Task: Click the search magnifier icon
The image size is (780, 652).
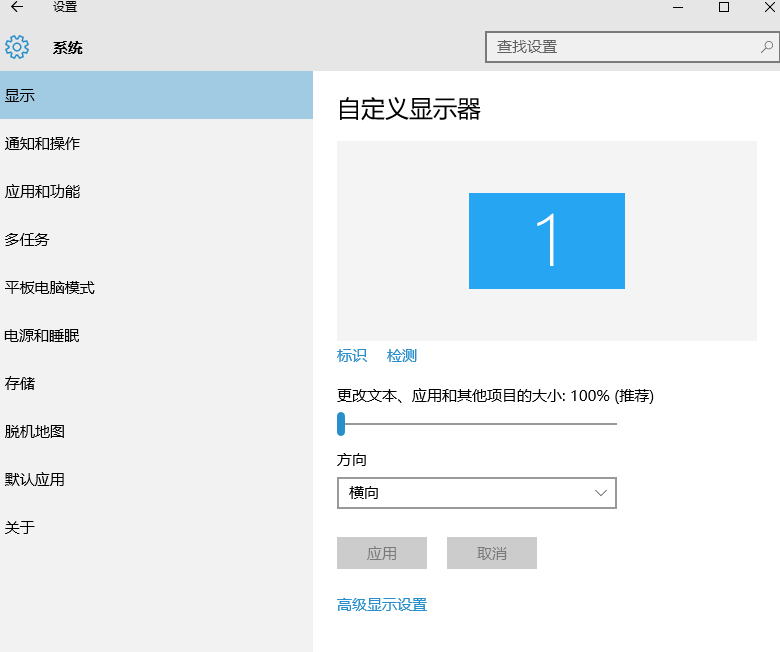Action: tap(766, 47)
